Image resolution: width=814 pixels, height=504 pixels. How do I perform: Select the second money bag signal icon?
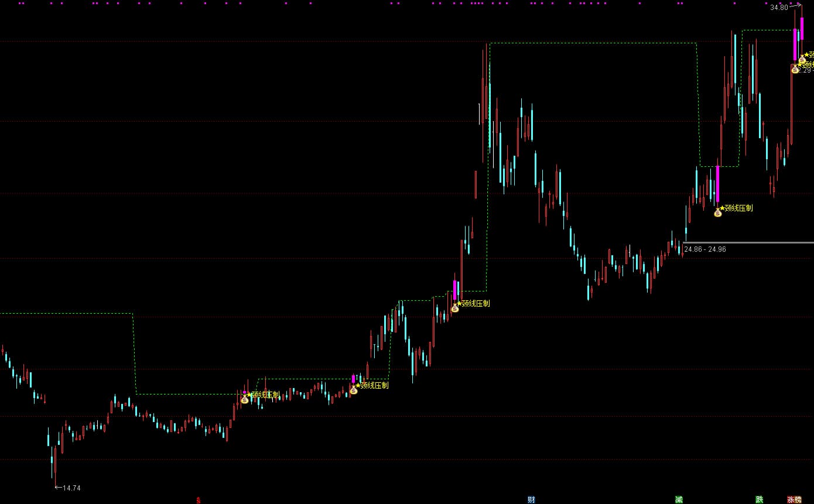[354, 390]
